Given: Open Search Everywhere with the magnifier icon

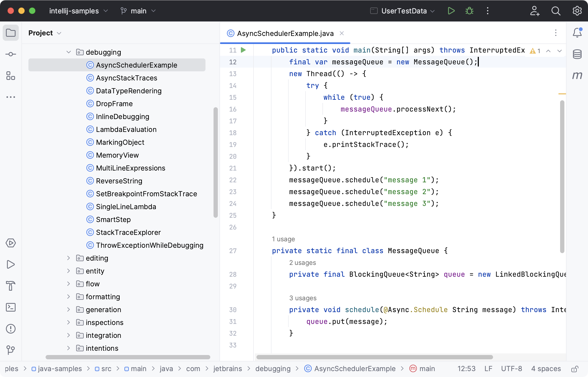Looking at the screenshot, I should [556, 11].
